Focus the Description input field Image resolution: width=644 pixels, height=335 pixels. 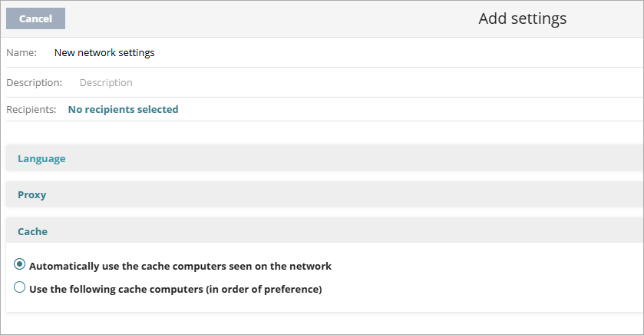coord(230,82)
